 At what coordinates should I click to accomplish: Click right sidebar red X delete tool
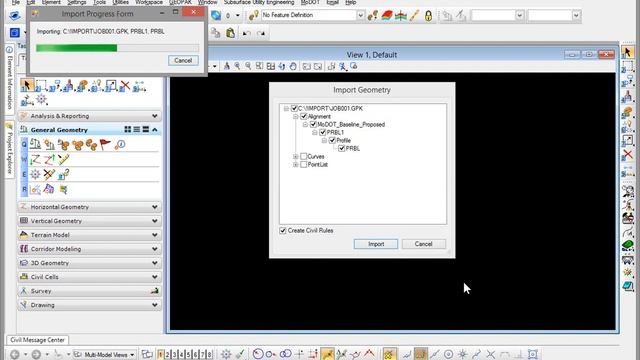[x=628, y=155]
